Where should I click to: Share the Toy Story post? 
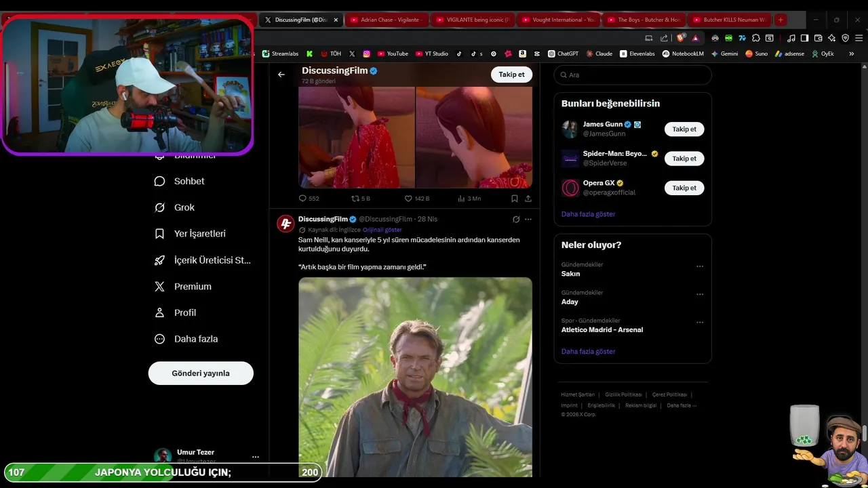528,199
